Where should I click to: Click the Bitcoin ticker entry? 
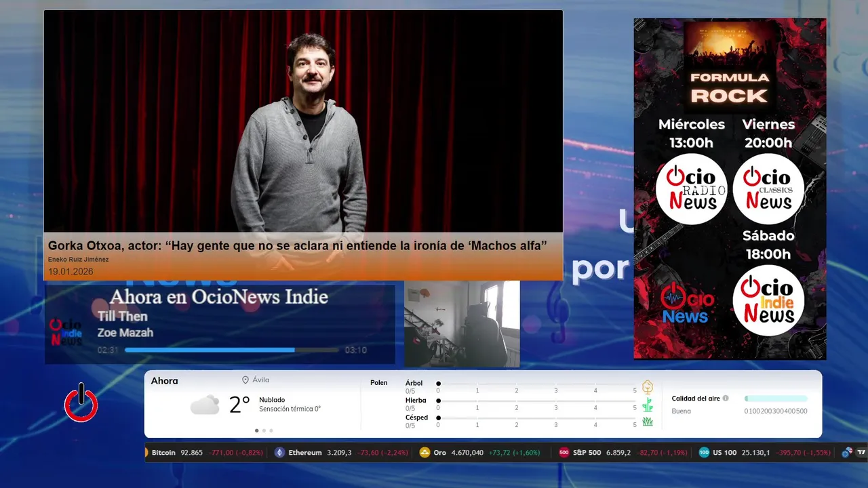click(207, 453)
